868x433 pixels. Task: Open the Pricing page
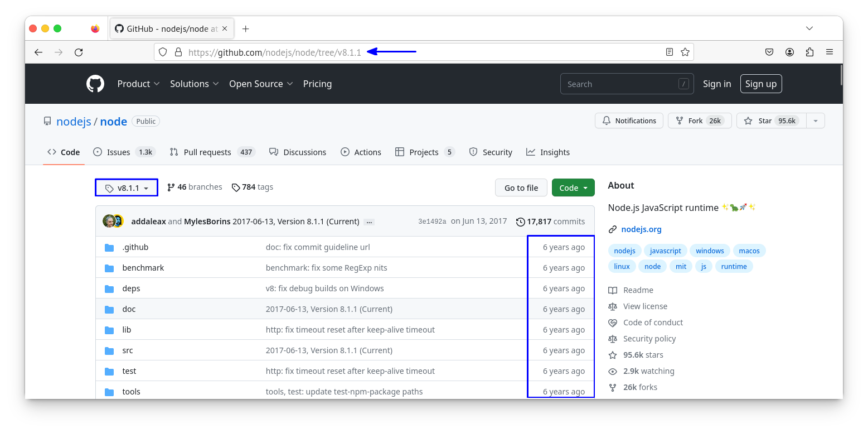pyautogui.click(x=317, y=84)
